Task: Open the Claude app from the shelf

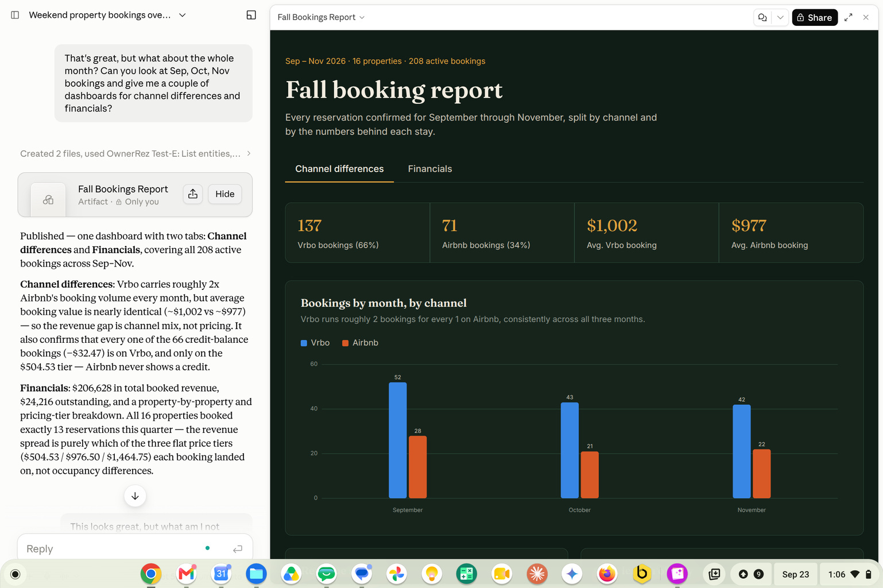Action: [x=537, y=574]
